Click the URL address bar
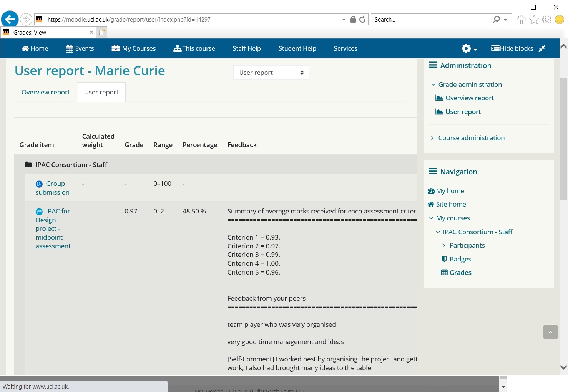The image size is (568, 392). (x=192, y=20)
